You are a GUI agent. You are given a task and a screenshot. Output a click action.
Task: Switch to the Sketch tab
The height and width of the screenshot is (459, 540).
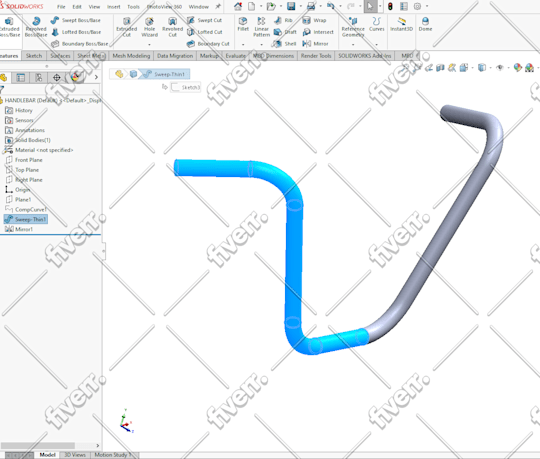tap(34, 56)
